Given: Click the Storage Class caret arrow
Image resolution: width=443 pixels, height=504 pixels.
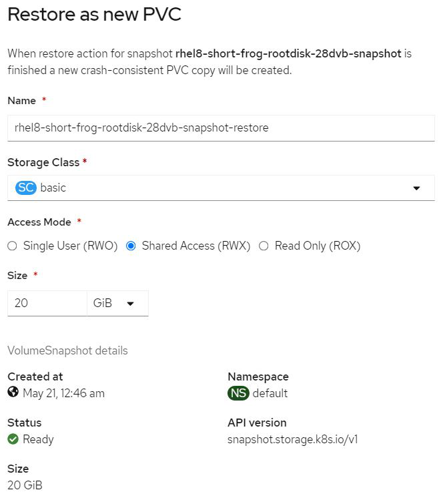Looking at the screenshot, I should coord(417,188).
